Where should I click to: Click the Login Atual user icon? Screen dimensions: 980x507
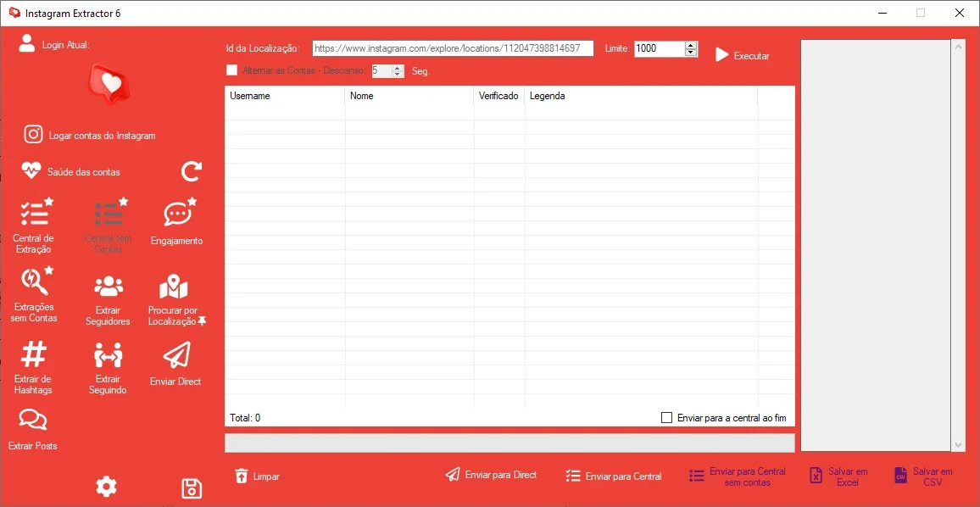coord(27,44)
